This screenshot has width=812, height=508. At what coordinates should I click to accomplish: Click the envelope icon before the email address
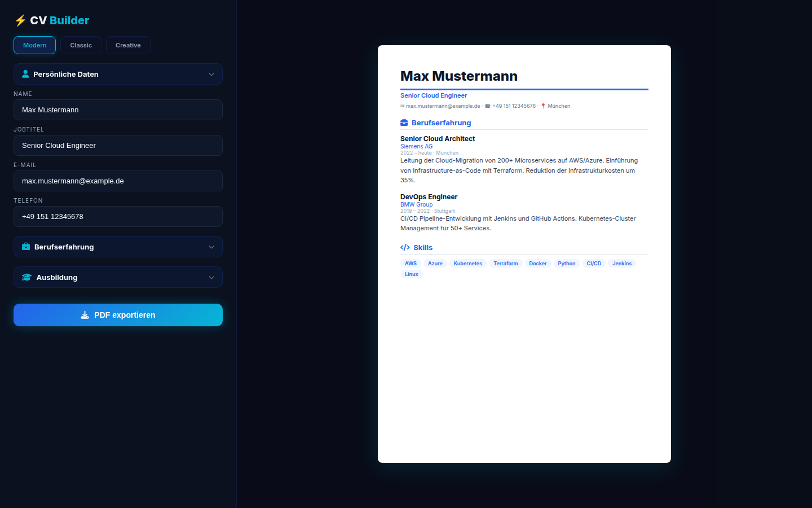tap(401, 106)
